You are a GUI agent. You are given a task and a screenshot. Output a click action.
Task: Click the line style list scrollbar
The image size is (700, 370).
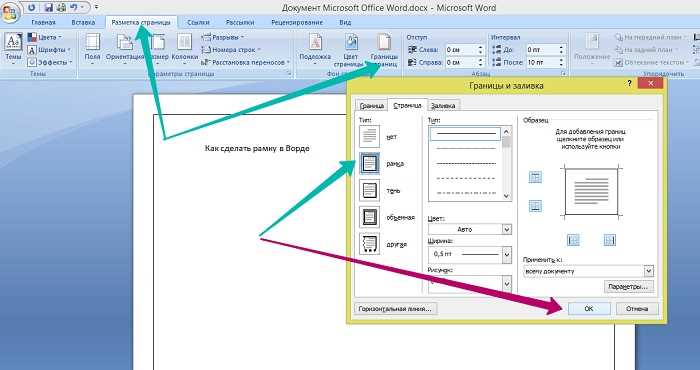point(506,163)
